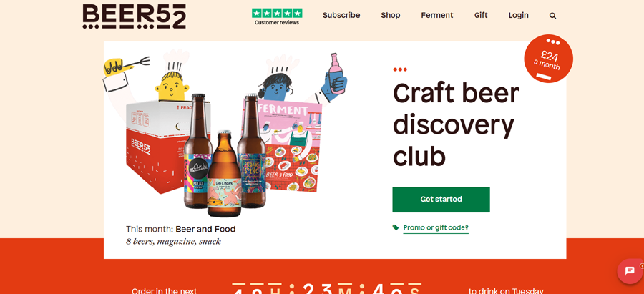Open the Ferment nav link

437,15
